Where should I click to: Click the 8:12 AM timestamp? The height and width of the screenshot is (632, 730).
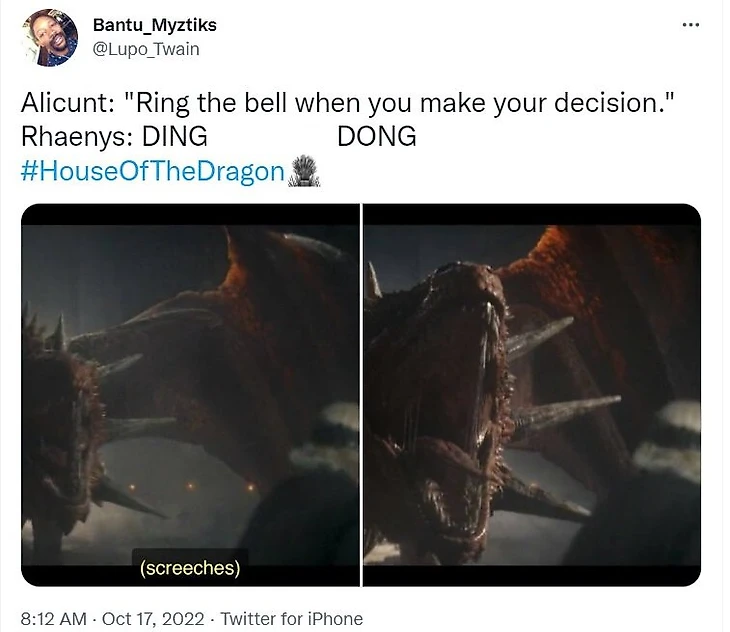(52, 619)
